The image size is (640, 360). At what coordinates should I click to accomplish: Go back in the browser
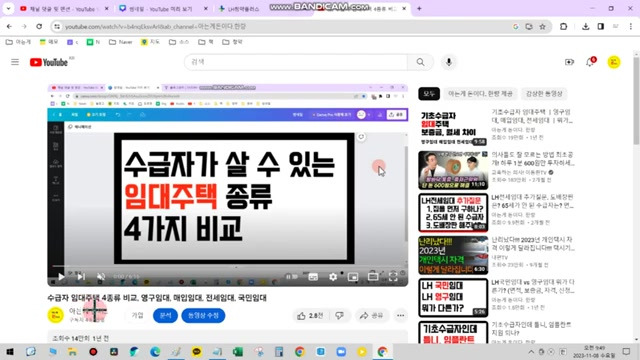[9, 27]
